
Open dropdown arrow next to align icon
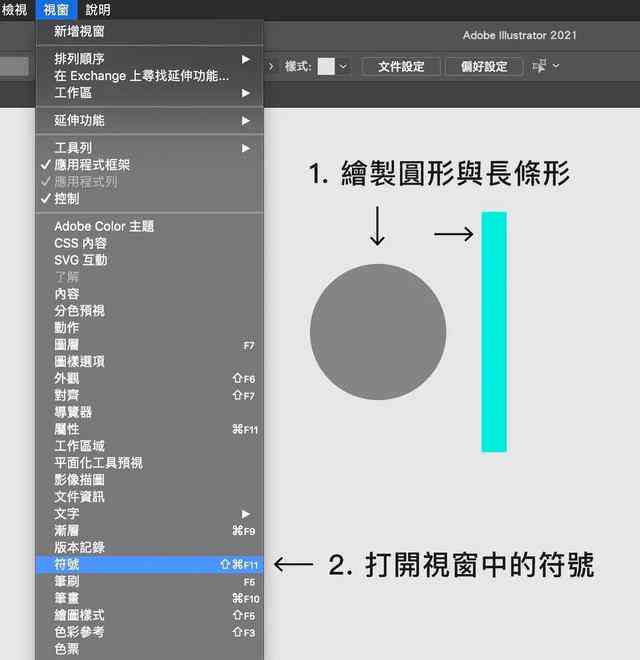[x=556, y=66]
